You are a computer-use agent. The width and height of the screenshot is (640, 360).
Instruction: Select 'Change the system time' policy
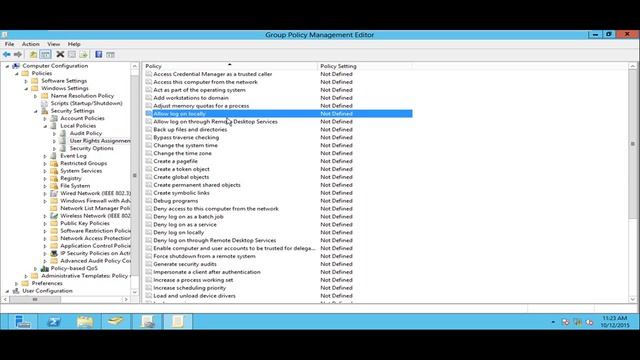(x=185, y=145)
